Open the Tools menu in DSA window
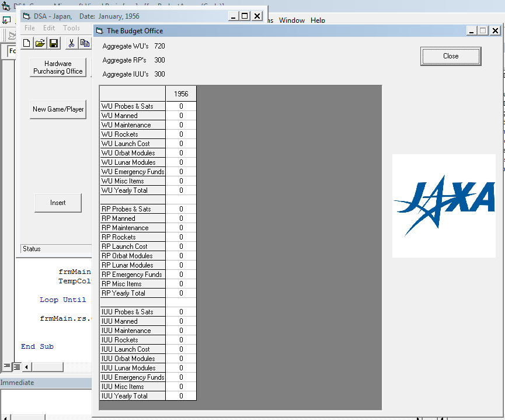The height and width of the screenshot is (420, 505). point(71,28)
